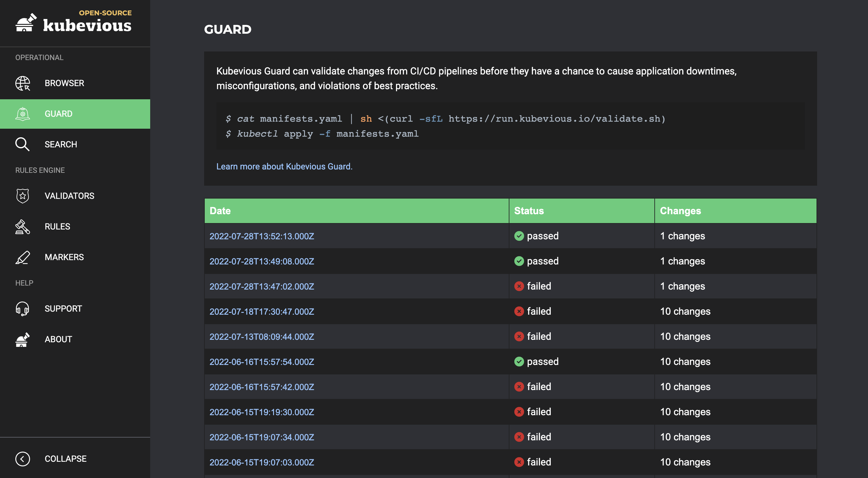Image resolution: width=868 pixels, height=478 pixels.
Task: Click the green passed icon for 2022-07-28T13:49:08
Action: (x=519, y=261)
